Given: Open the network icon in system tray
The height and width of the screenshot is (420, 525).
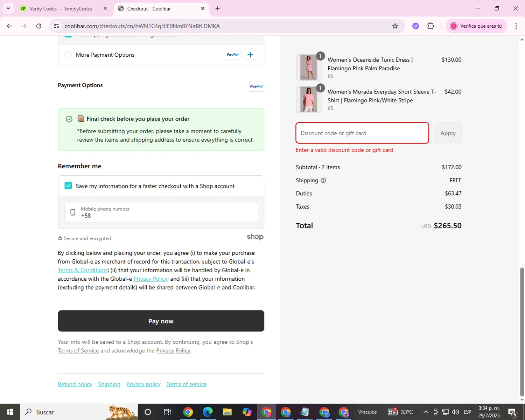Looking at the screenshot, I should point(446,412).
